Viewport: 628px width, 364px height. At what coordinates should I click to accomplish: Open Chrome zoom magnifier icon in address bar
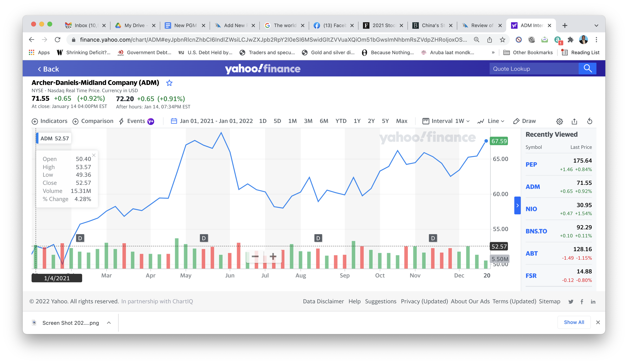476,40
